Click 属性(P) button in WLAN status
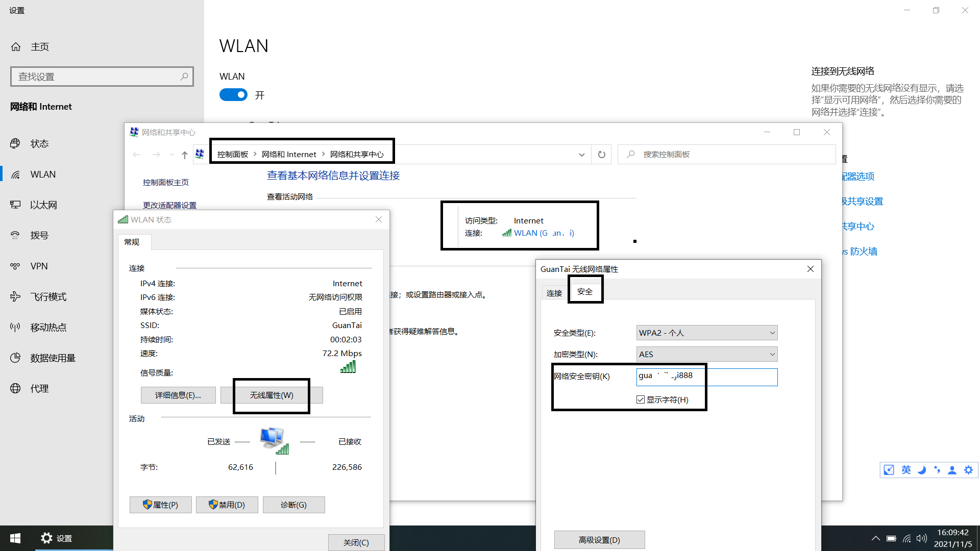The height and width of the screenshot is (551, 980). [161, 505]
